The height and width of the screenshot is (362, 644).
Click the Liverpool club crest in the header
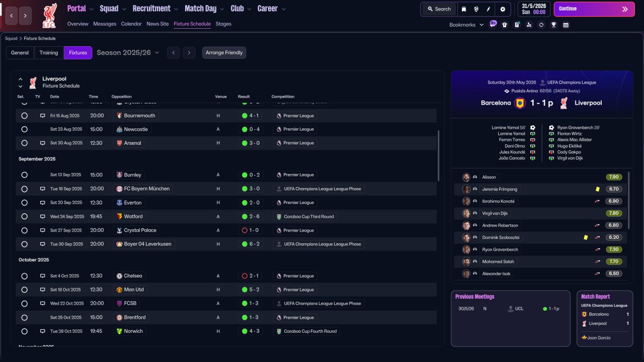coord(49,15)
